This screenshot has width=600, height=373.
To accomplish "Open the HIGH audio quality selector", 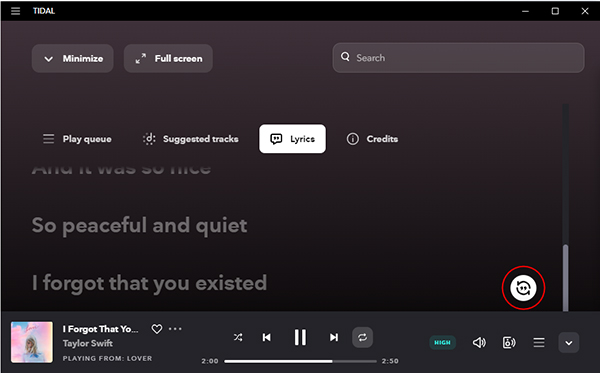I will (442, 342).
